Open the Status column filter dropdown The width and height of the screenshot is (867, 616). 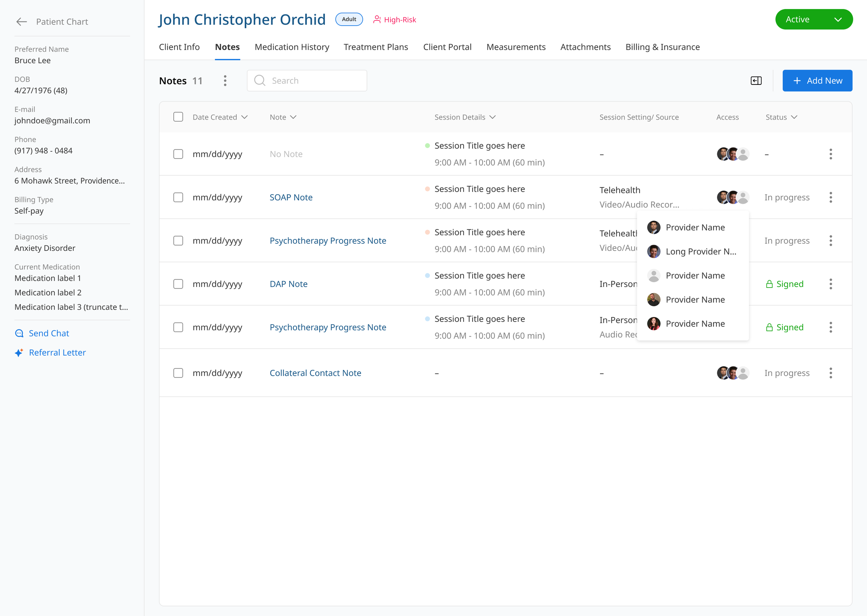pos(794,117)
